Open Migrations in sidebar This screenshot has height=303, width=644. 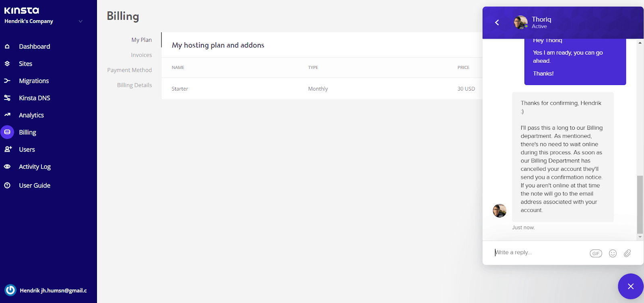[x=34, y=81]
